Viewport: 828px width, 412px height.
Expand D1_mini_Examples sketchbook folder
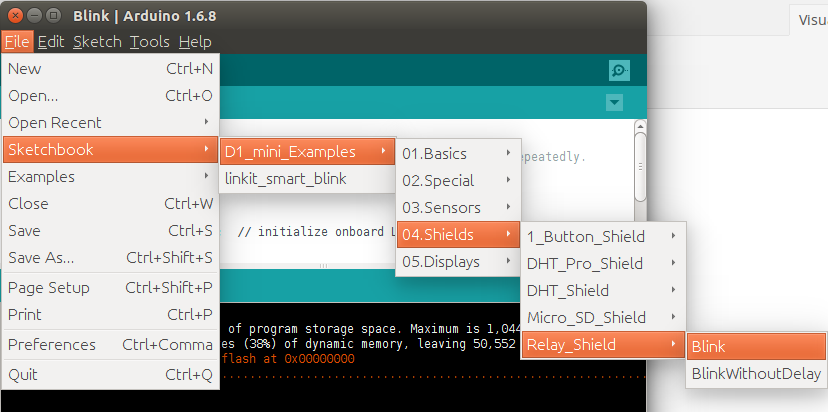pyautogui.click(x=307, y=152)
